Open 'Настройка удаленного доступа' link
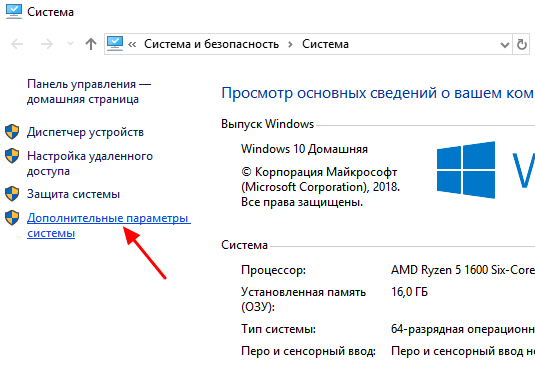This screenshot has width=535, height=365. pyautogui.click(x=90, y=163)
